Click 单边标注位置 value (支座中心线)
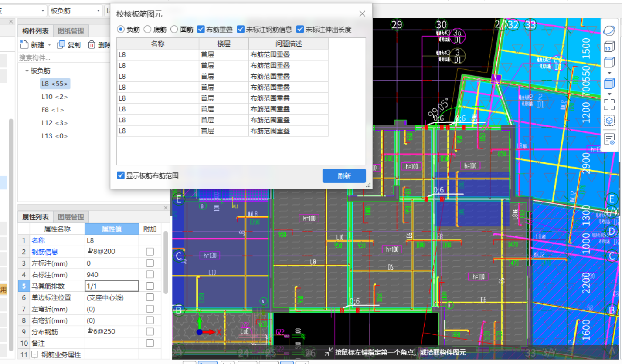Screen dimensions: 622x364 (x=112, y=297)
